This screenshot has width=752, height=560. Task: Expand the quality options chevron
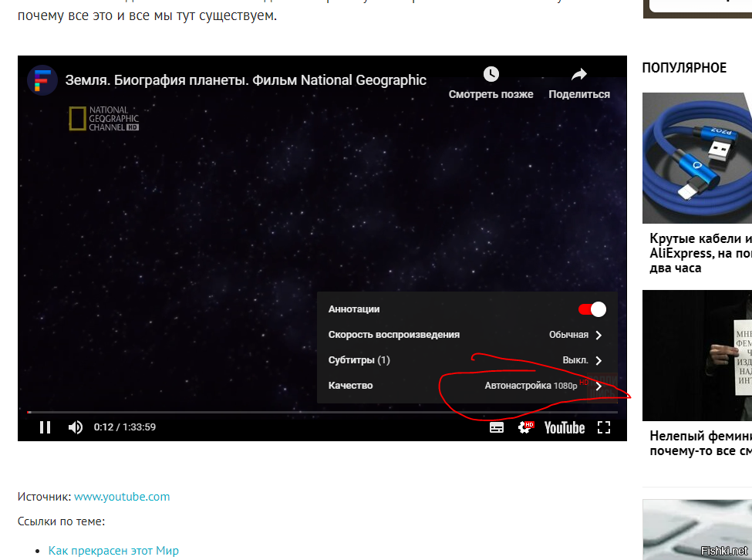point(599,386)
